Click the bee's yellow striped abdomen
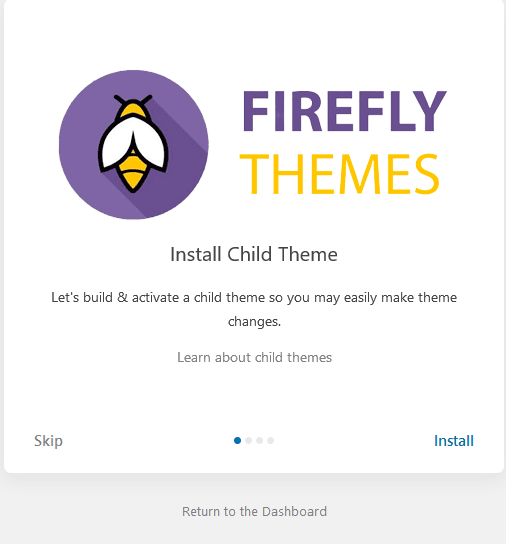Viewport: 506px width, 544px height. [133, 172]
